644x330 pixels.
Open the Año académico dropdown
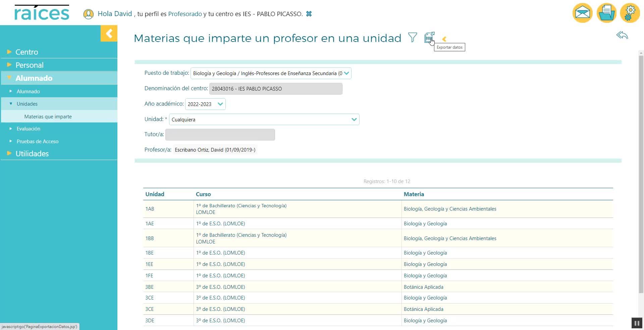(x=205, y=104)
